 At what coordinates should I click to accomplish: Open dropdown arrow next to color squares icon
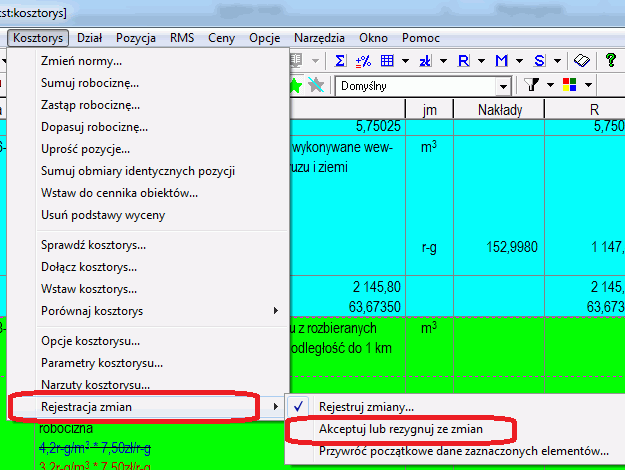(589, 85)
